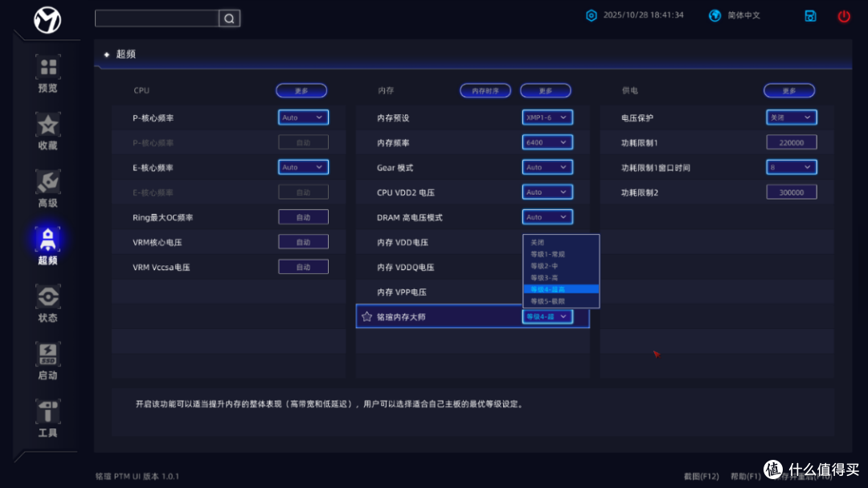
Task: Choose 等级5-极限 in the list
Action: 561,301
